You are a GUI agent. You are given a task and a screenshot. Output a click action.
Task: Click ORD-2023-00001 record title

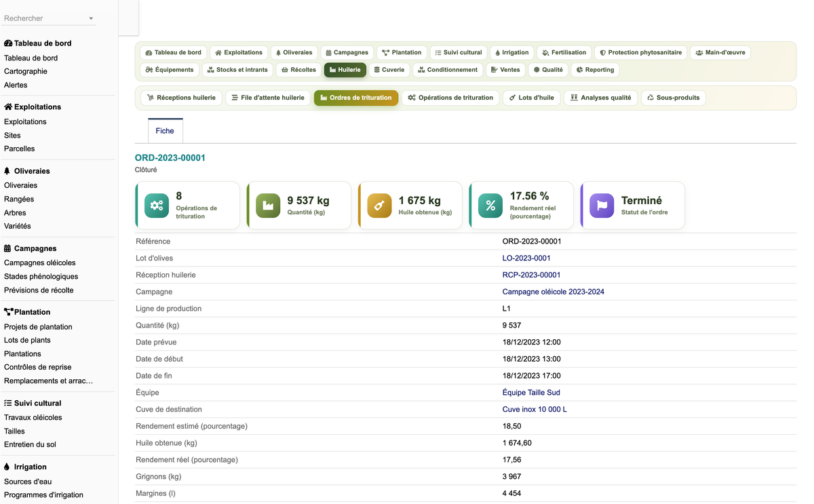pos(170,157)
